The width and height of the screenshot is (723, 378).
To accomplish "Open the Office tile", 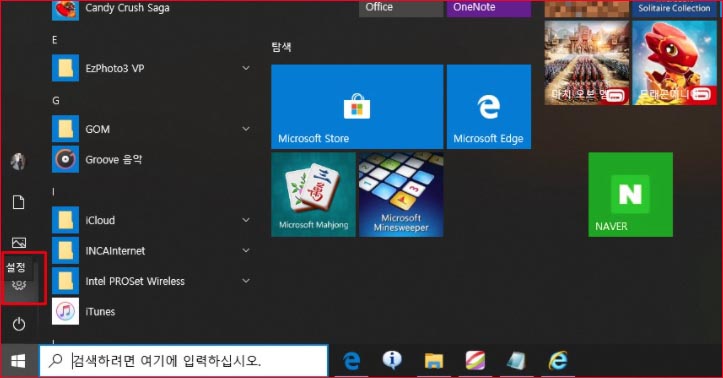I will click(x=401, y=8).
